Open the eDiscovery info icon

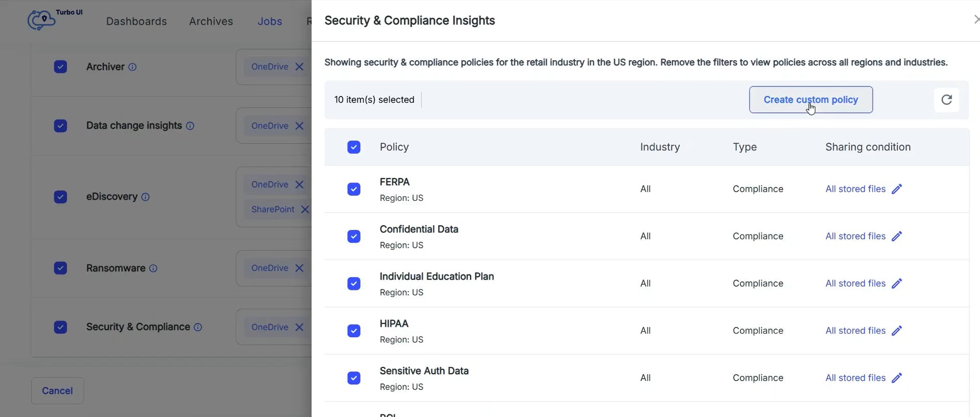(x=145, y=197)
